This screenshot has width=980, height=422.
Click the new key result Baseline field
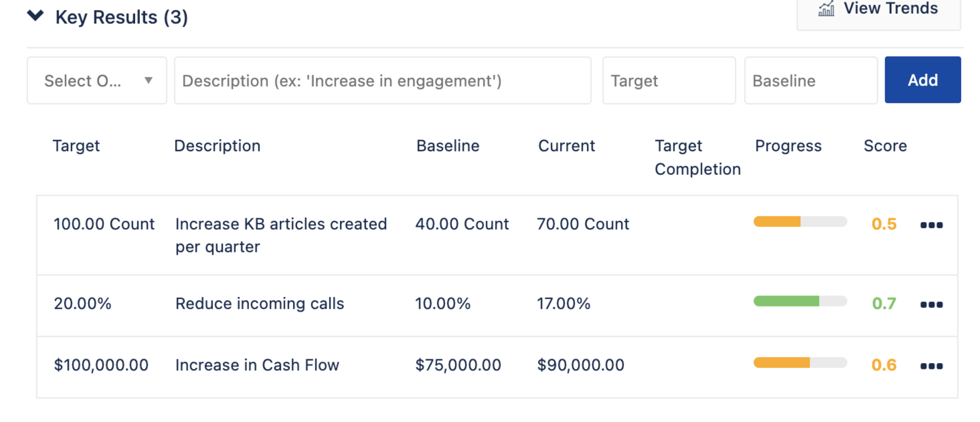pos(810,81)
